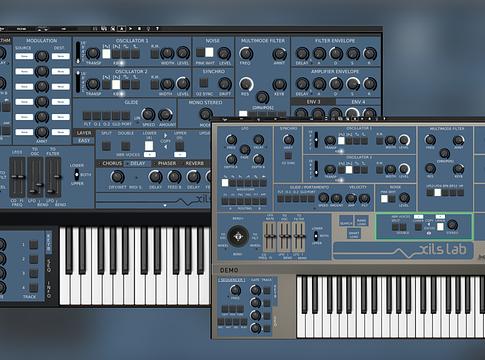The width and height of the screenshot is (485, 360).
Task: Click the Multimode Filter FREQ knob in back synth
Action: [246, 54]
